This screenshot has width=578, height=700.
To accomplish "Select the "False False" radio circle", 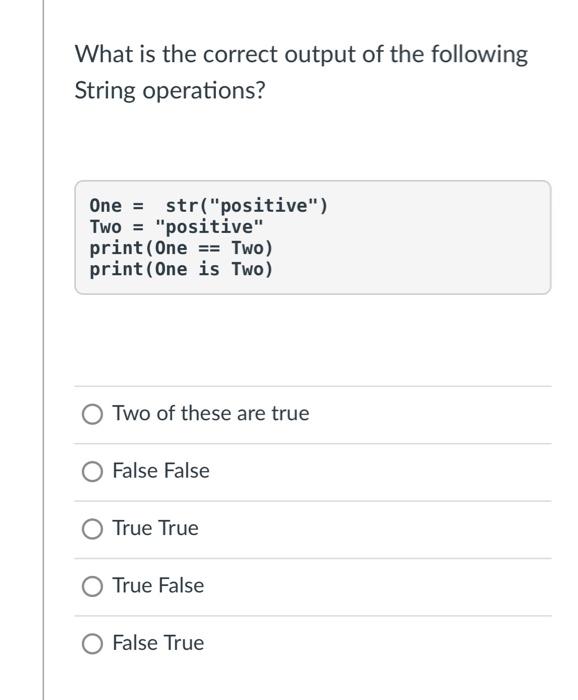I will 92,471.
